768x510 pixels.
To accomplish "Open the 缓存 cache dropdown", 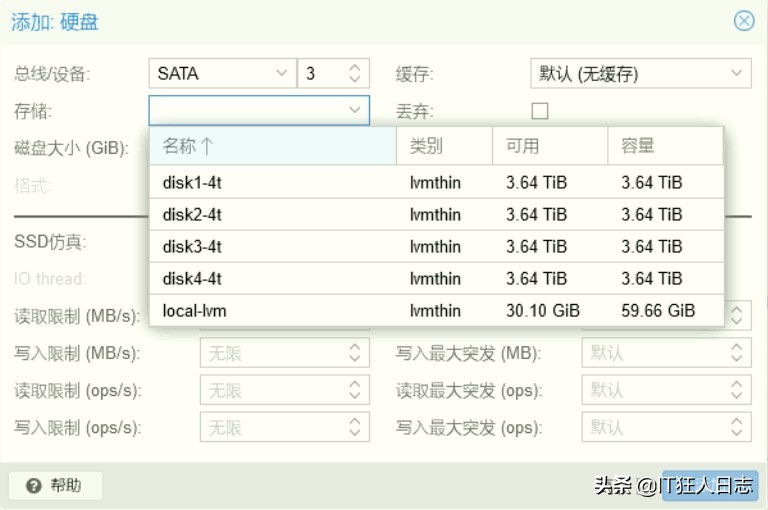I will tap(641, 73).
